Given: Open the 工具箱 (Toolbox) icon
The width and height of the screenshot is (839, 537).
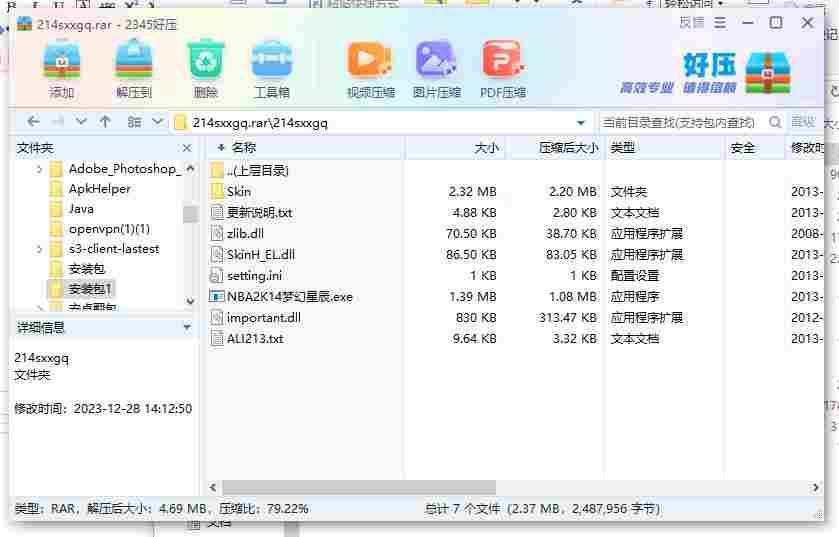Looking at the screenshot, I should [x=272, y=70].
